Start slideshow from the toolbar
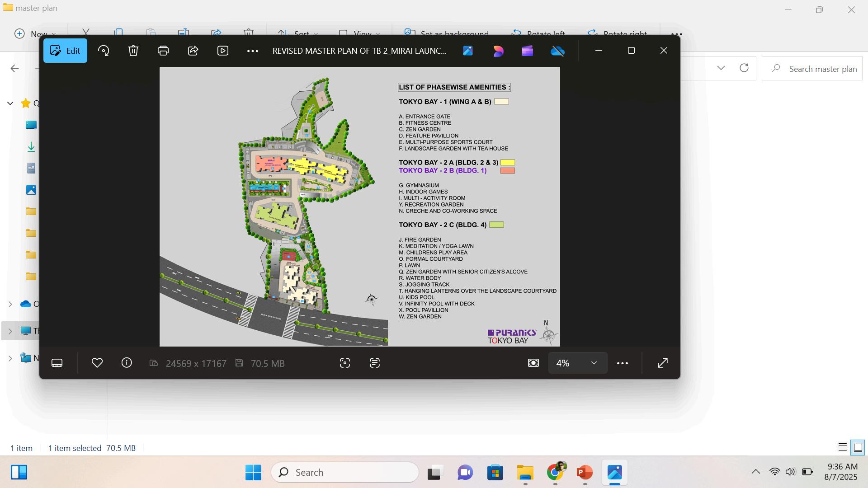 point(223,51)
